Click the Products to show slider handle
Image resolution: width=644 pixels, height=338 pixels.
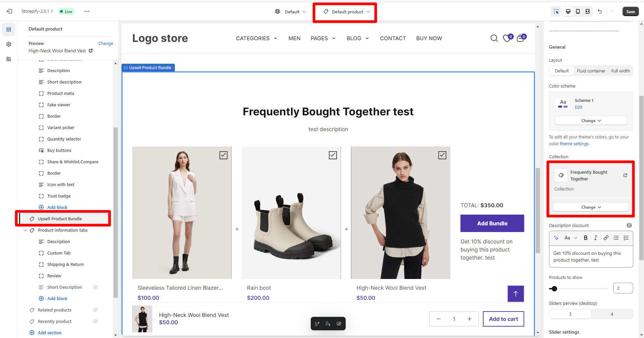tap(554, 288)
